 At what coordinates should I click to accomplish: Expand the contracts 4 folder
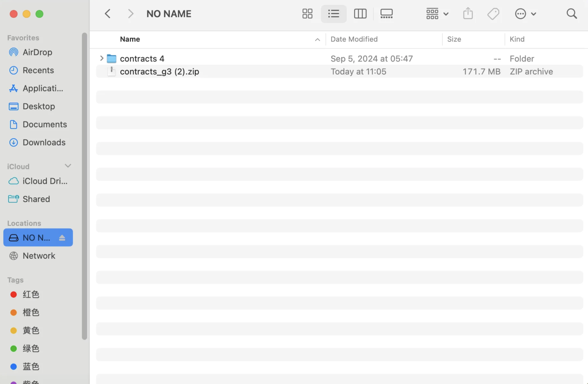(x=101, y=59)
